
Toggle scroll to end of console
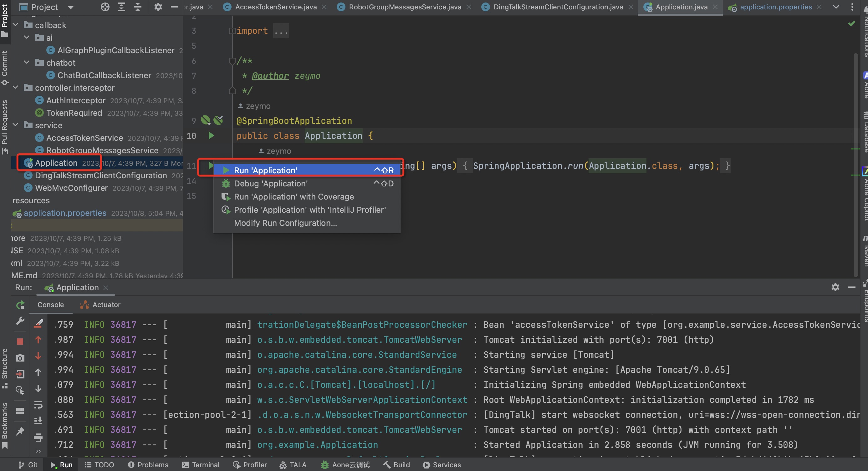click(38, 421)
